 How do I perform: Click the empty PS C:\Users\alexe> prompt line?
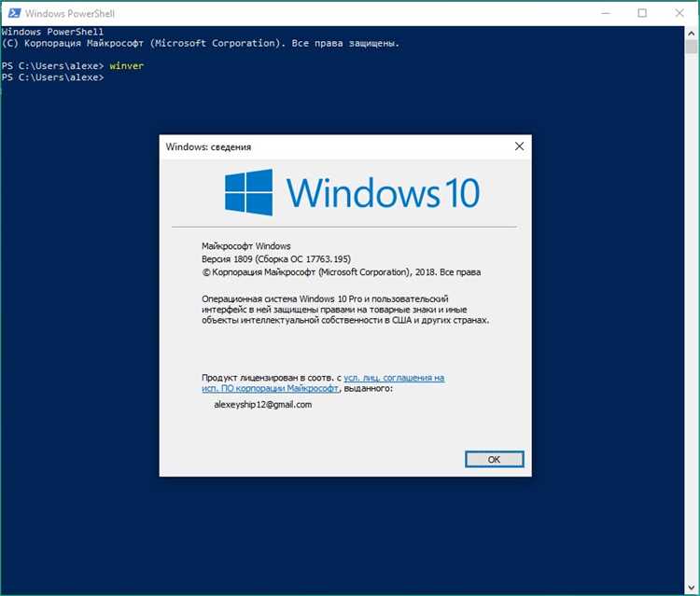(x=52, y=77)
